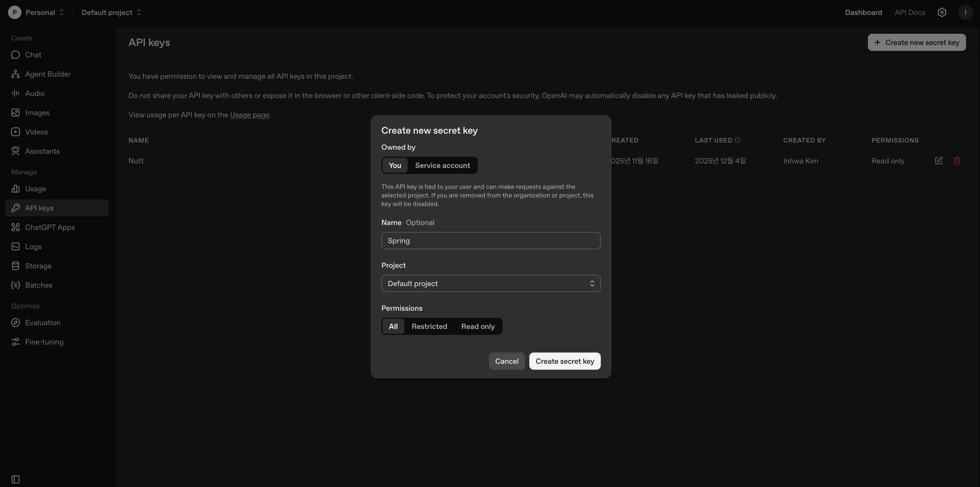Viewport: 980px width, 487px height.
Task: Cancel the new secret key dialog
Action: (506, 361)
